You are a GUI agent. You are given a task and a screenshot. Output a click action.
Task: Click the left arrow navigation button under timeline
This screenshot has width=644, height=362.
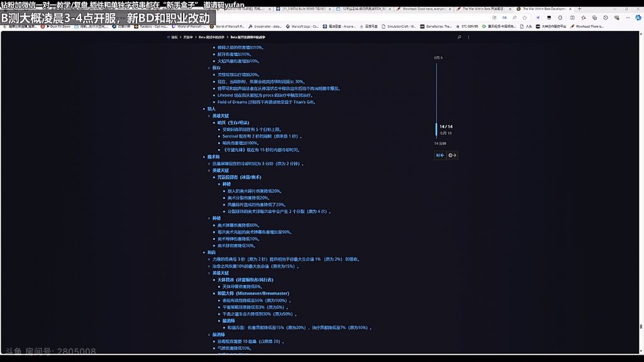click(x=440, y=155)
